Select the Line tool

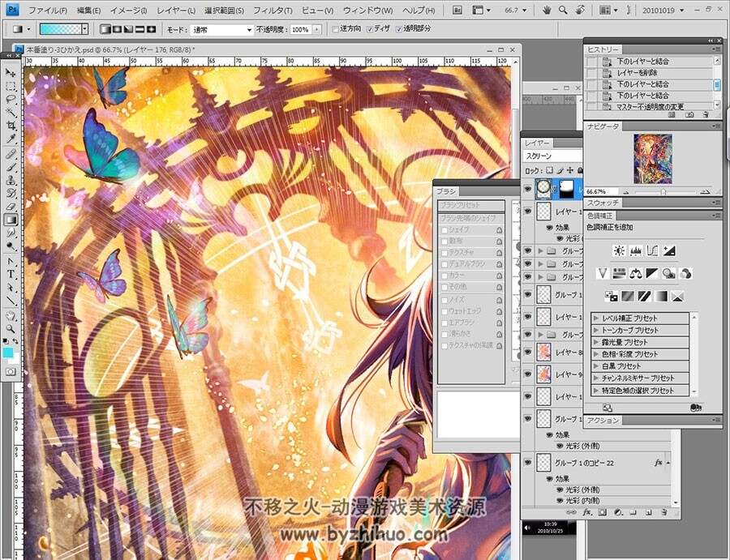(11, 301)
